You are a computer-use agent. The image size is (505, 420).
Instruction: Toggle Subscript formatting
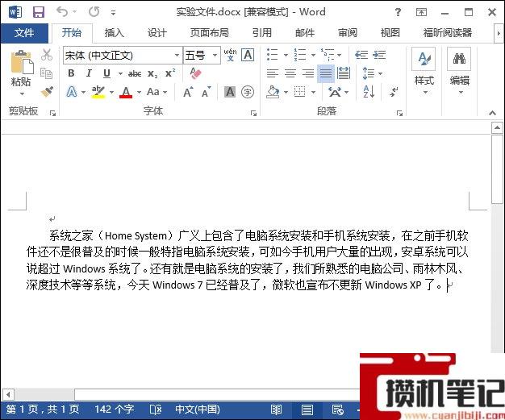pos(152,73)
